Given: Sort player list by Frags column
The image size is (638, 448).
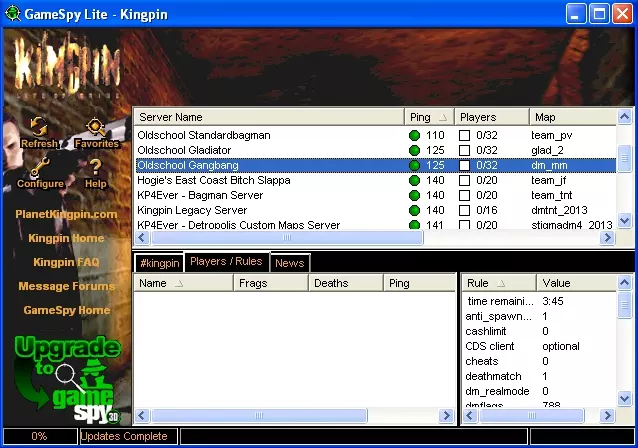Looking at the screenshot, I should (x=271, y=283).
